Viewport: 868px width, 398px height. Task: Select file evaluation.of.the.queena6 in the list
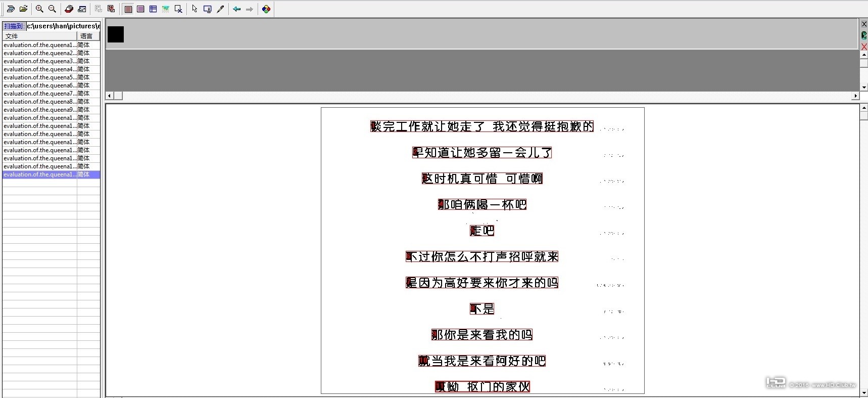pos(51,85)
